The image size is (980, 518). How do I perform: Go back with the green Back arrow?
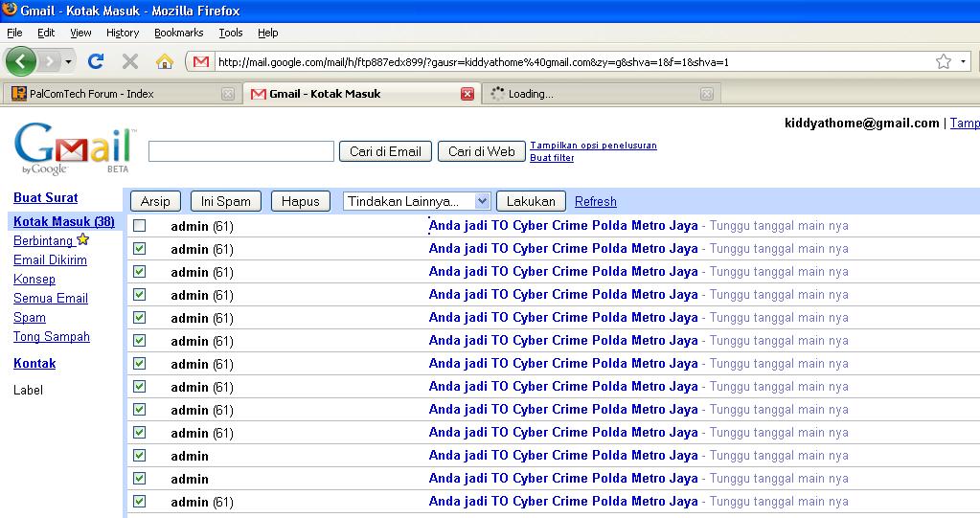pyautogui.click(x=21, y=61)
